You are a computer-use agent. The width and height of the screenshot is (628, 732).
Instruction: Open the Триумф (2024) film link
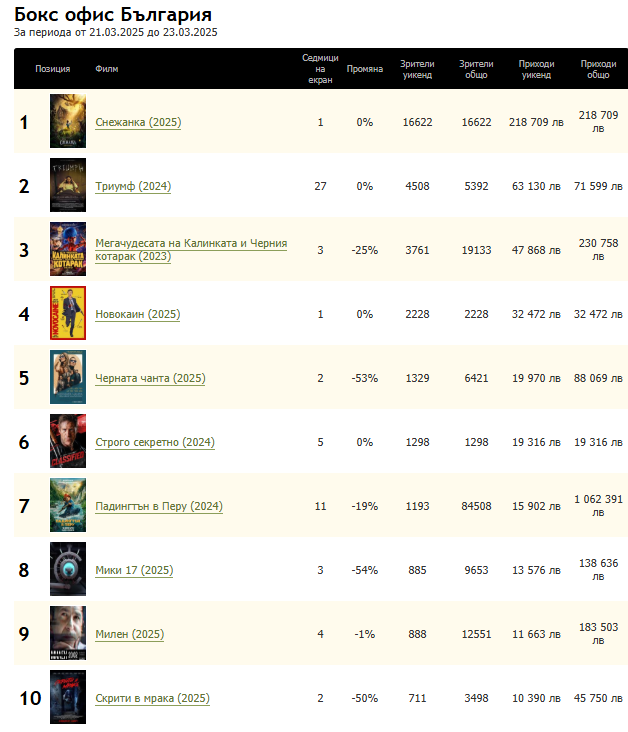[x=133, y=186]
